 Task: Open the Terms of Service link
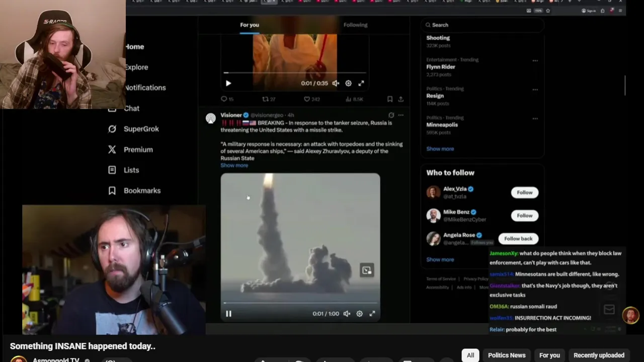click(441, 279)
